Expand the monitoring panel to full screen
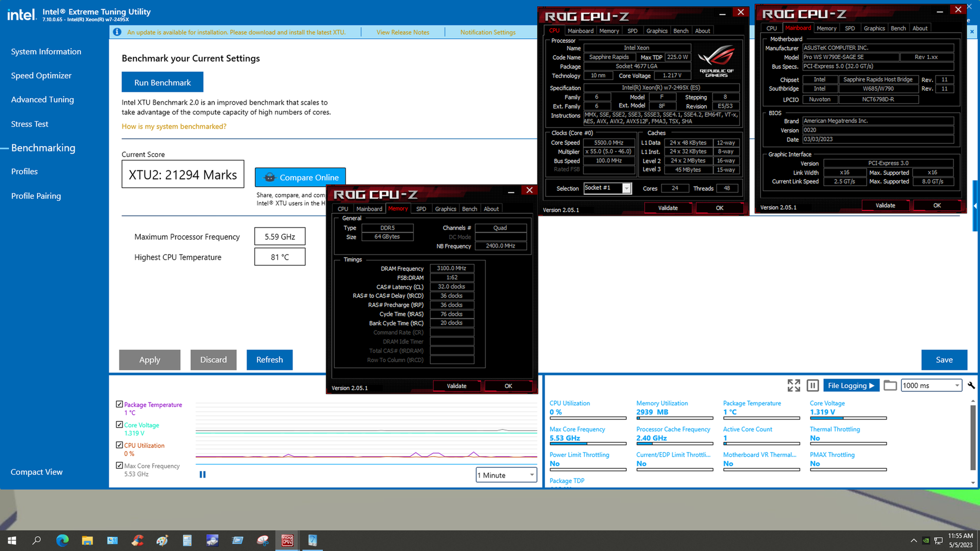This screenshot has width=980, height=551. point(794,386)
